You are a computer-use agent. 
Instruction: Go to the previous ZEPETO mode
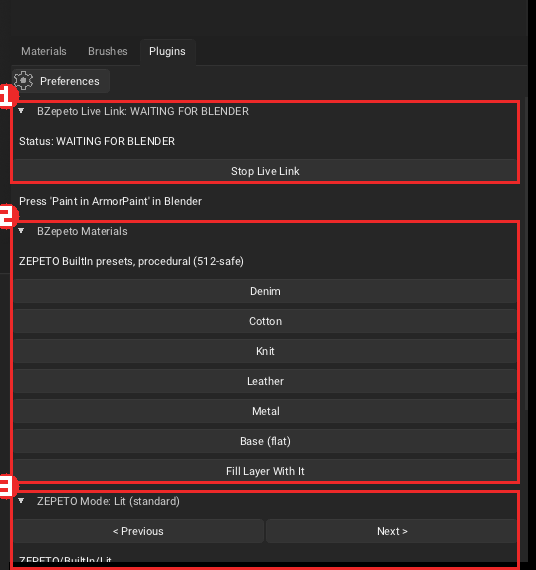[x=138, y=531]
